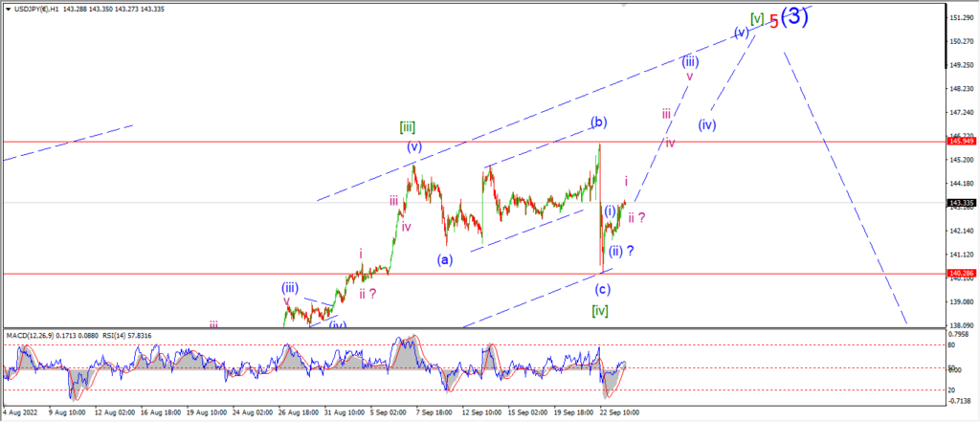Select the green [v] wave label
The height and width of the screenshot is (422, 980).
pos(758,18)
